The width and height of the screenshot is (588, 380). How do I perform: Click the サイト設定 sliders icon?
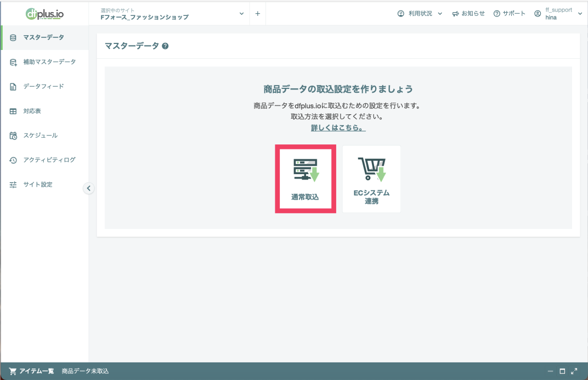pos(13,185)
